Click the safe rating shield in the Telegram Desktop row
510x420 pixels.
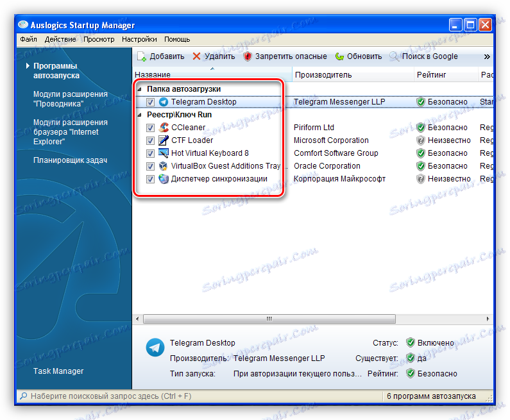click(421, 102)
